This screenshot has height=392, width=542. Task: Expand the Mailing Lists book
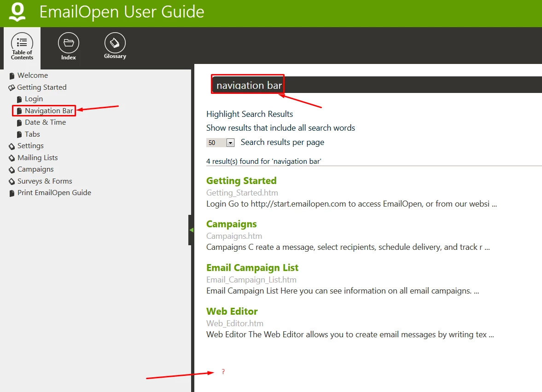click(37, 157)
